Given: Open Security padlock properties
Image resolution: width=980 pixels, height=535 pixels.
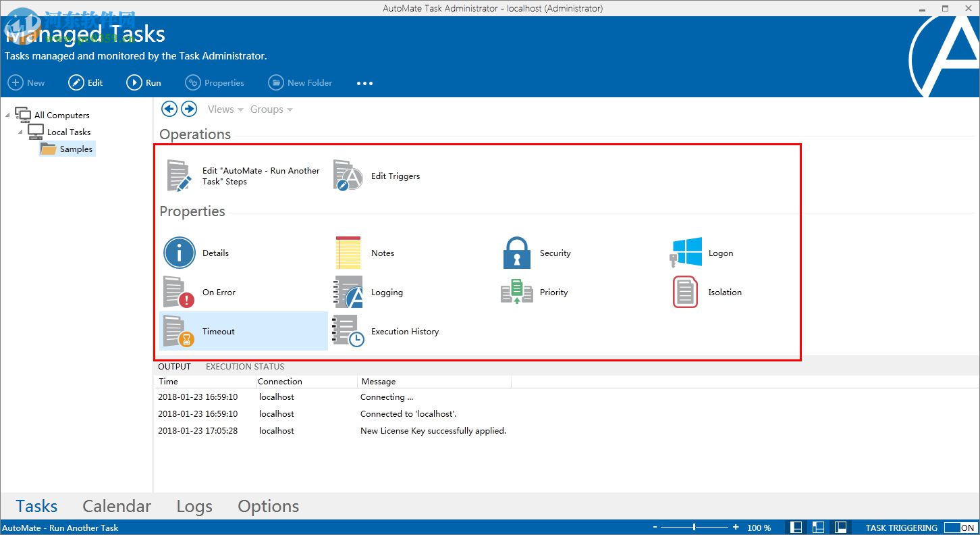Looking at the screenshot, I should [517, 253].
